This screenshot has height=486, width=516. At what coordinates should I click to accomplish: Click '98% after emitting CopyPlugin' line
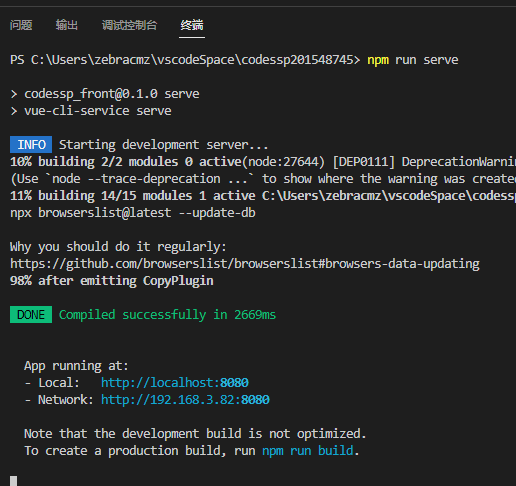click(112, 281)
